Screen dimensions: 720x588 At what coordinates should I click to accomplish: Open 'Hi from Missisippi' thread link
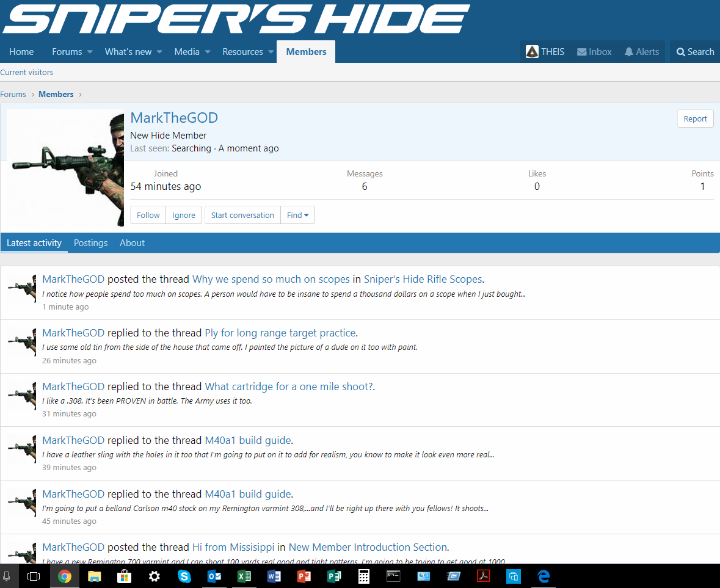click(x=233, y=547)
